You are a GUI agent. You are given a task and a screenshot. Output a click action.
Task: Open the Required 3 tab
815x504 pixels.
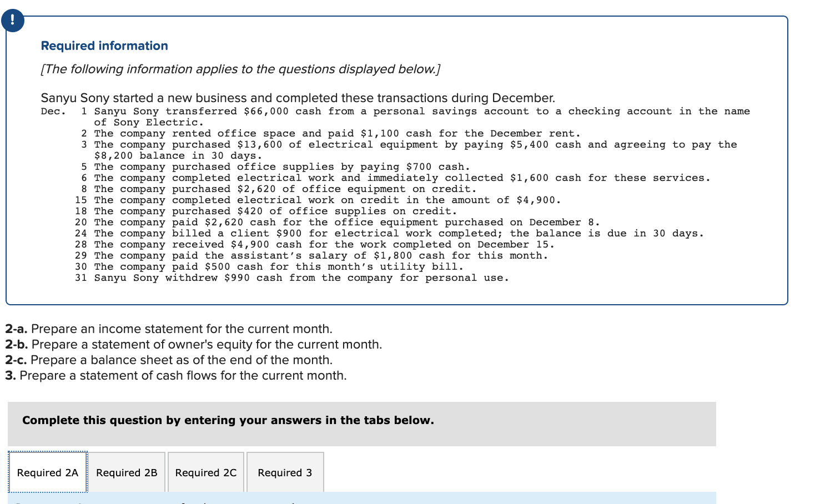285,472
